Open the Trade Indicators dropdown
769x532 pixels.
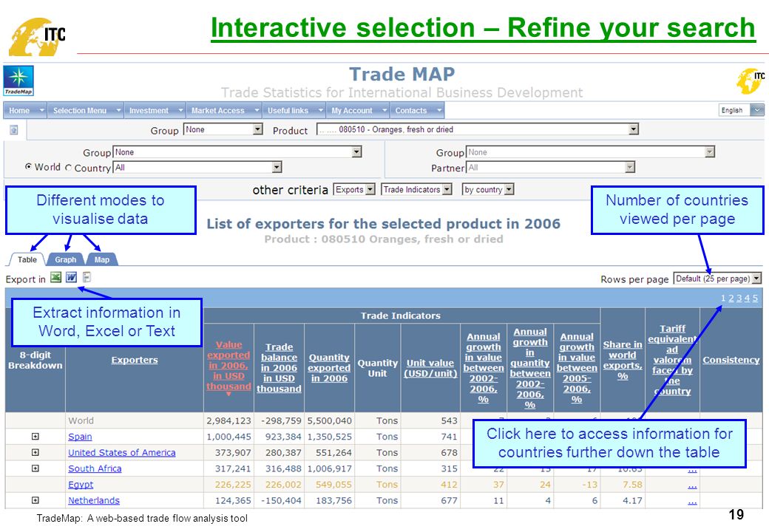pos(416,190)
